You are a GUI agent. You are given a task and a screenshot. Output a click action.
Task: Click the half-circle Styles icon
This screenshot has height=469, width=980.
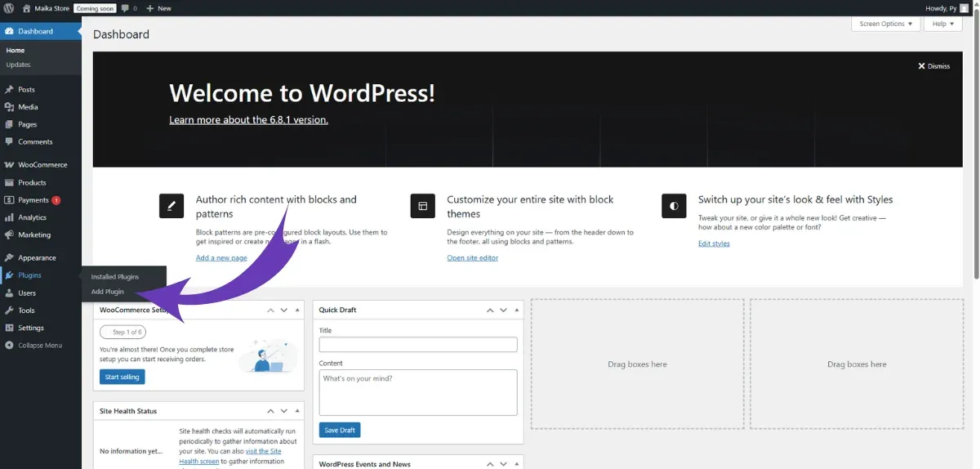(x=674, y=207)
